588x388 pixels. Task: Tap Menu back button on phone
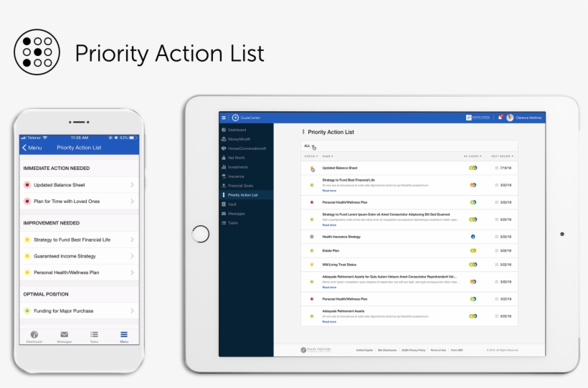(x=32, y=148)
